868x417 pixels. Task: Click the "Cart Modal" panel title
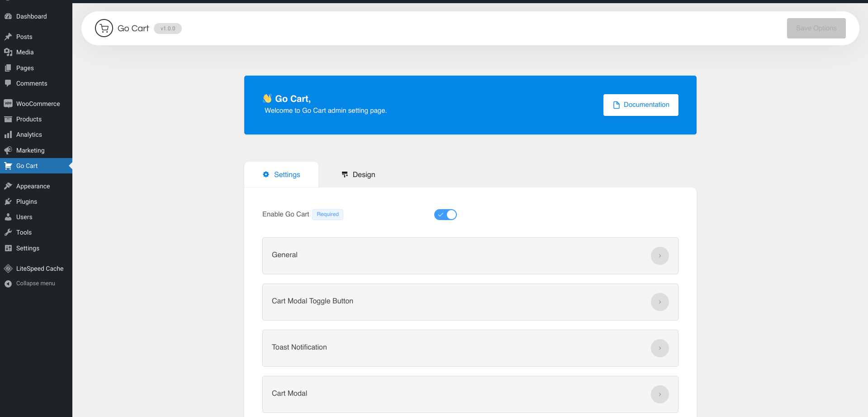pos(289,393)
